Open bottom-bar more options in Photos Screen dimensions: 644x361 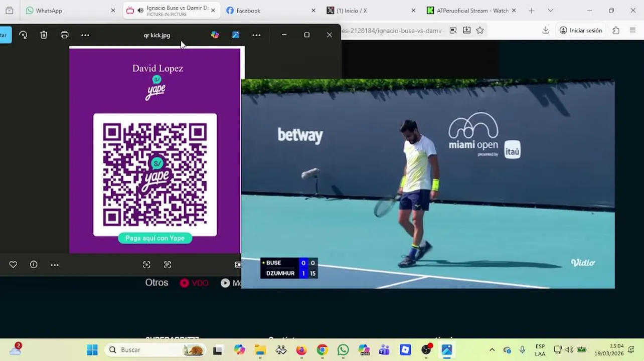click(55, 265)
